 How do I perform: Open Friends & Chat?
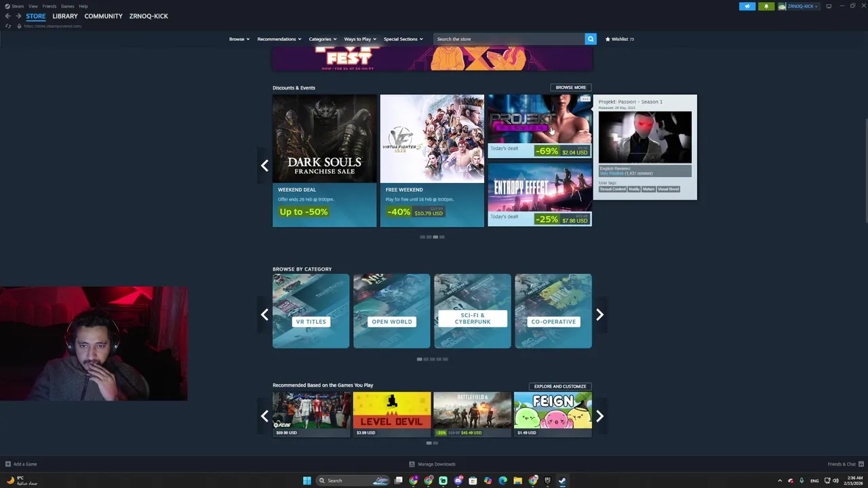pyautogui.click(x=844, y=464)
